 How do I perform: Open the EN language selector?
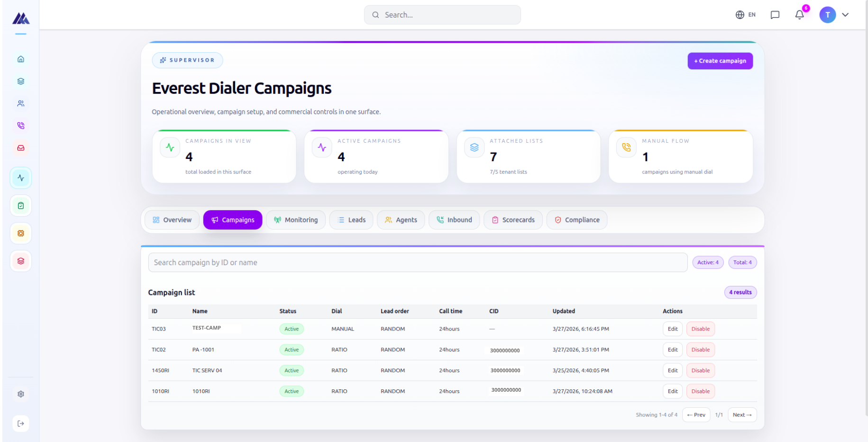click(745, 15)
